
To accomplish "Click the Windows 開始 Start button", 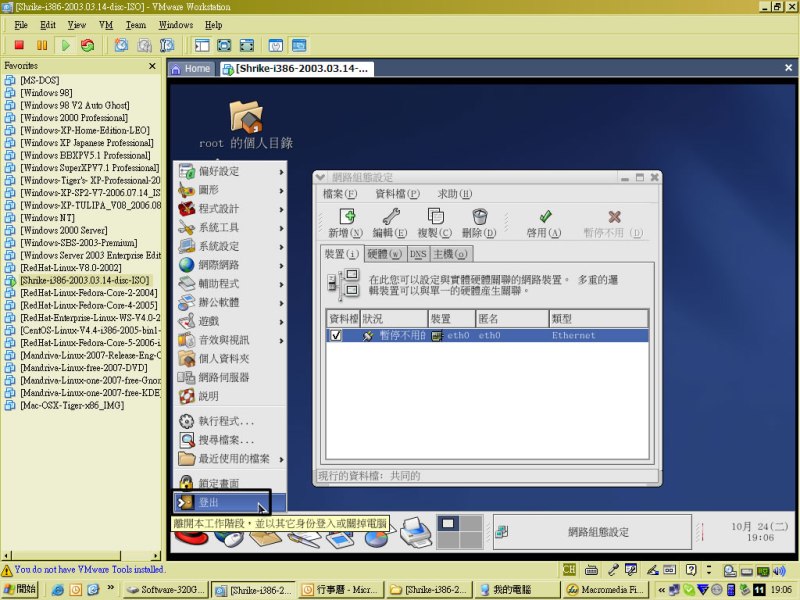I will click(20, 589).
